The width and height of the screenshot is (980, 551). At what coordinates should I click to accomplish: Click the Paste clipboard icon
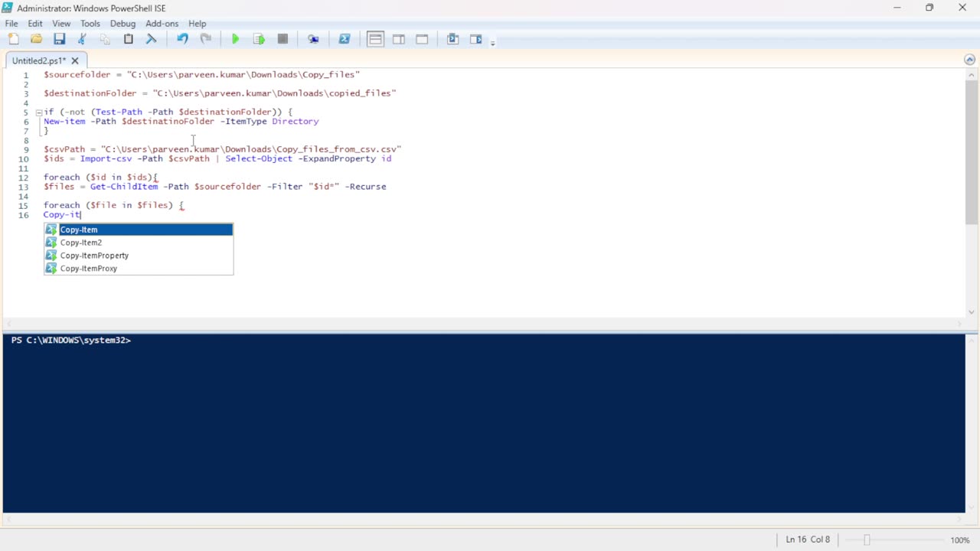[129, 39]
